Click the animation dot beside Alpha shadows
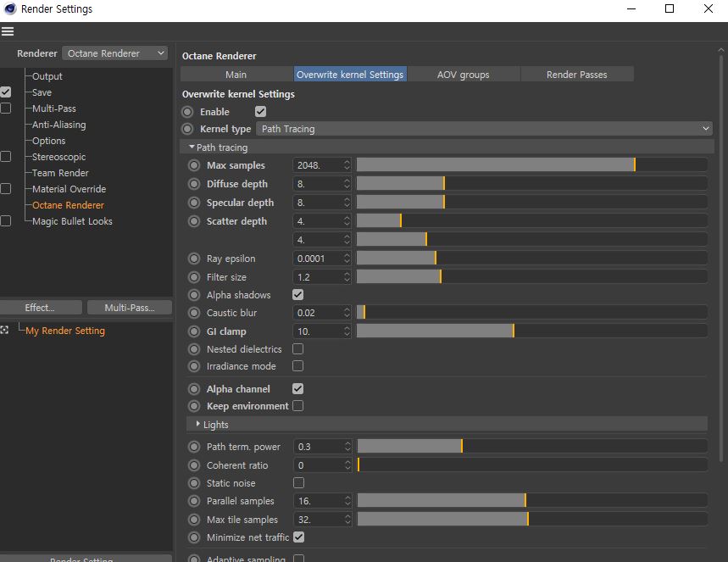Viewport: 728px width, 562px height. (194, 295)
